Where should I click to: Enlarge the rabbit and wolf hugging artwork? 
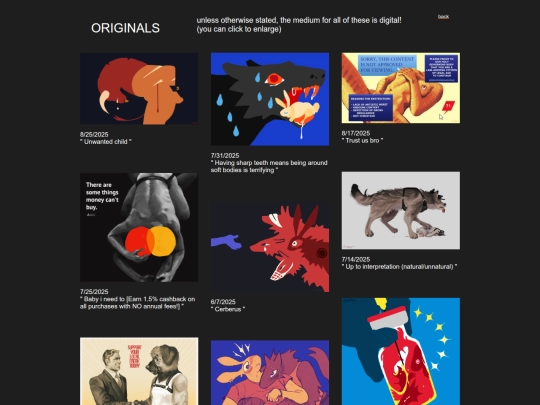[270, 373]
